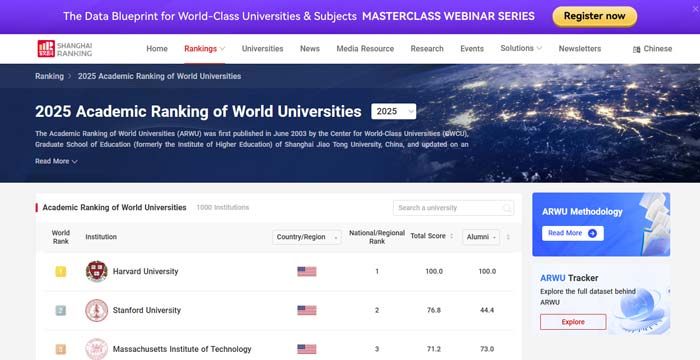
Task: Switch language to Chinese
Action: [x=658, y=49]
